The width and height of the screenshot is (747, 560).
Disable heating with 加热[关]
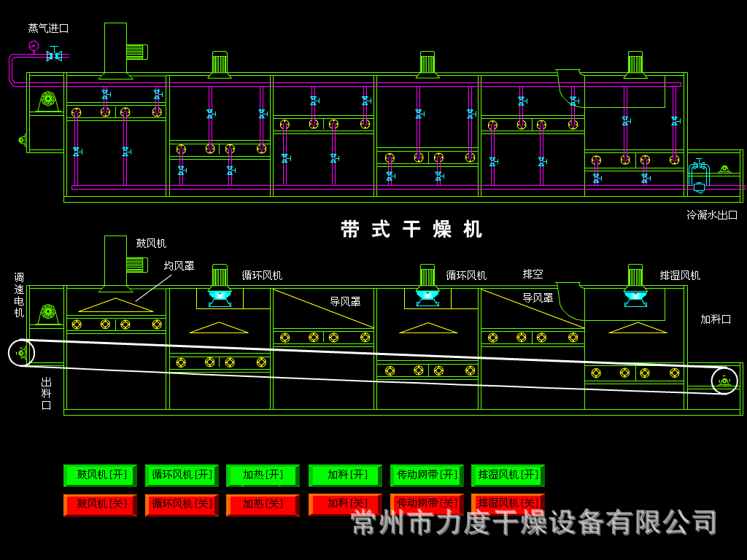tap(263, 505)
